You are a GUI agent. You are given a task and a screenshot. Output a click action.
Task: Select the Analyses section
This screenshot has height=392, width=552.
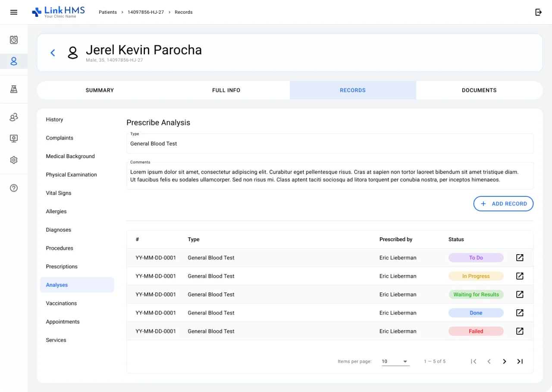(77, 285)
